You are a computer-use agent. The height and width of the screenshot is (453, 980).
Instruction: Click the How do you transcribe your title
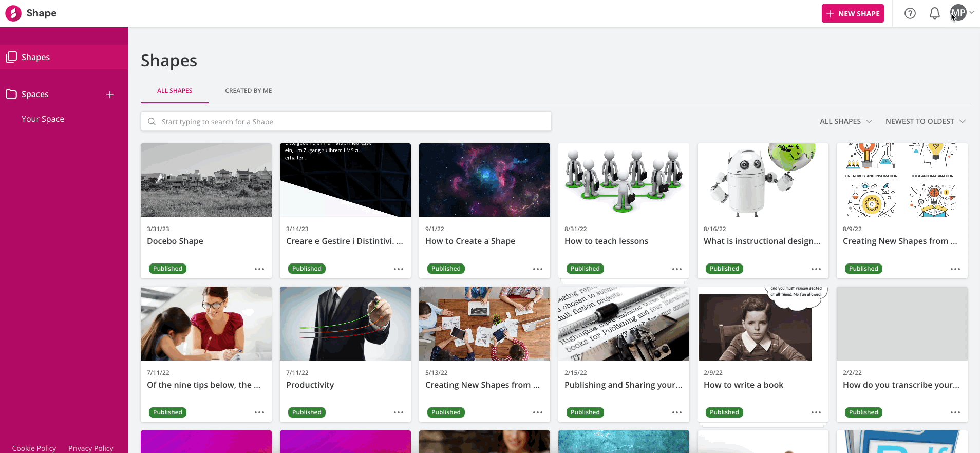tap(901, 385)
